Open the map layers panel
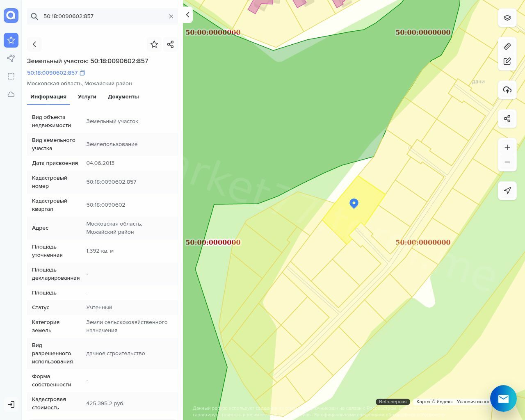This screenshot has width=525, height=420. point(507,18)
